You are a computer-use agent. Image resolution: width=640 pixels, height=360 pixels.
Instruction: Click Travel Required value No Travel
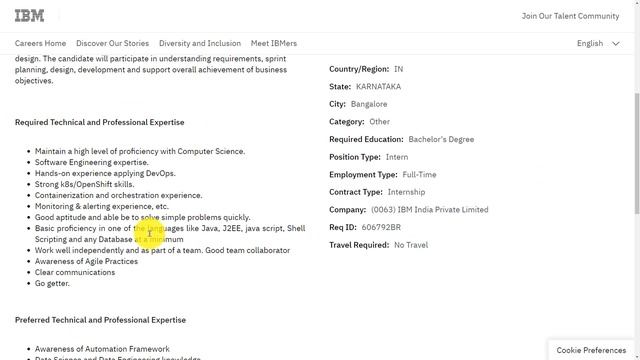tap(411, 245)
